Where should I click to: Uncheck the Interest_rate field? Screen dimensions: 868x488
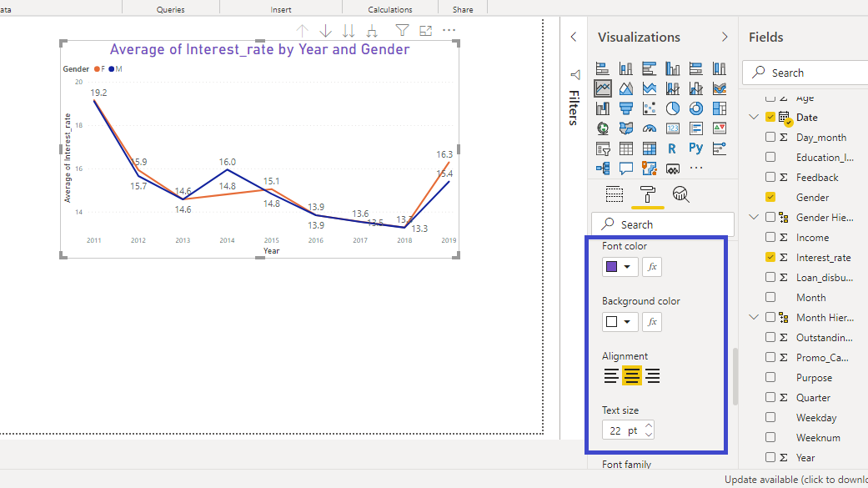click(x=770, y=258)
